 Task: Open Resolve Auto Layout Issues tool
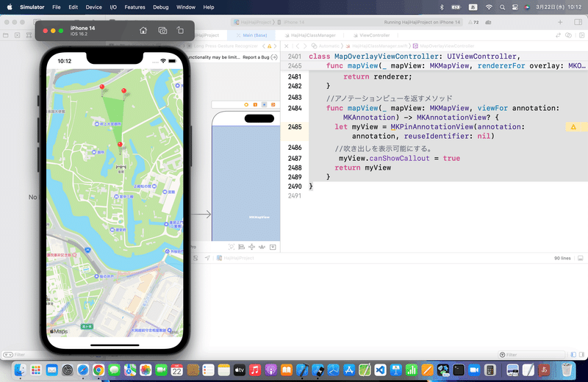[262, 247]
